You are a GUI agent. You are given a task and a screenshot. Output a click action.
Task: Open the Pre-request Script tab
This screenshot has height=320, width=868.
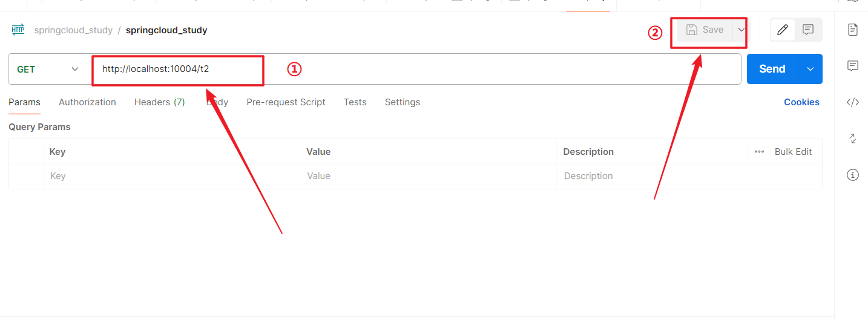pyautogui.click(x=286, y=102)
